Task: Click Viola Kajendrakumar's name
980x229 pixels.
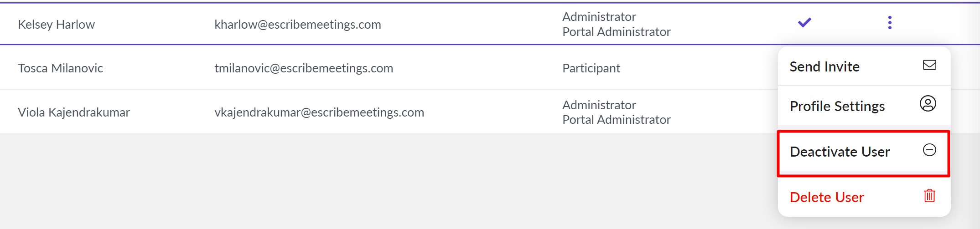Action: point(73,112)
